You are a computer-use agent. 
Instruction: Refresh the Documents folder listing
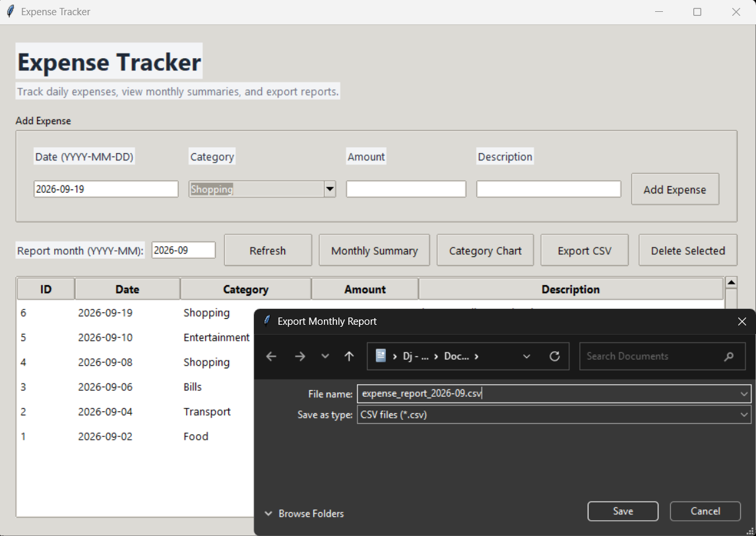pos(554,356)
